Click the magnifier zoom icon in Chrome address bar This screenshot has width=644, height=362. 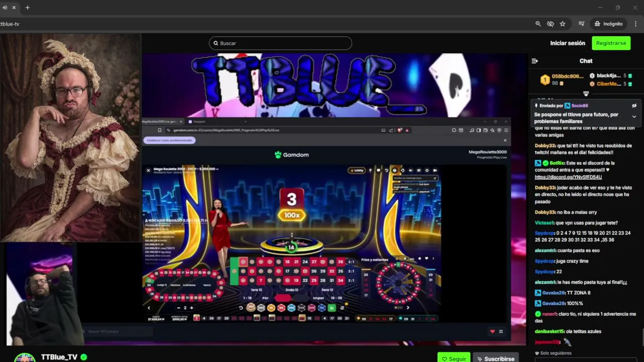click(538, 24)
